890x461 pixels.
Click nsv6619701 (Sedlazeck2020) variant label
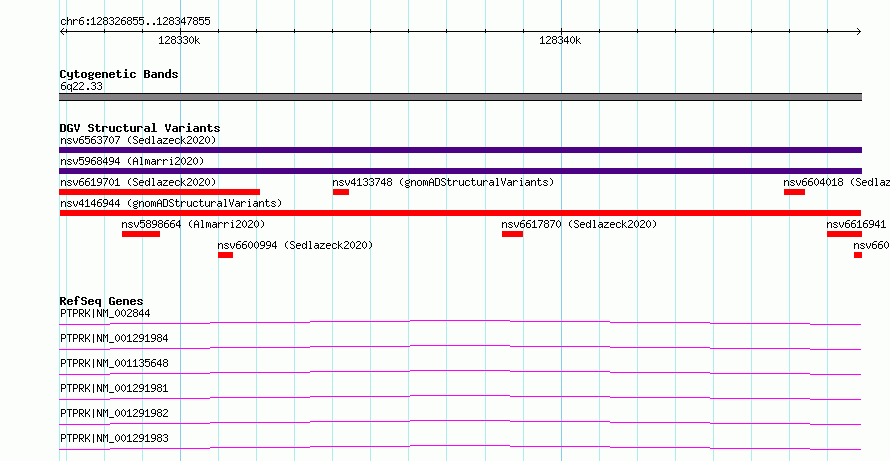[138, 182]
